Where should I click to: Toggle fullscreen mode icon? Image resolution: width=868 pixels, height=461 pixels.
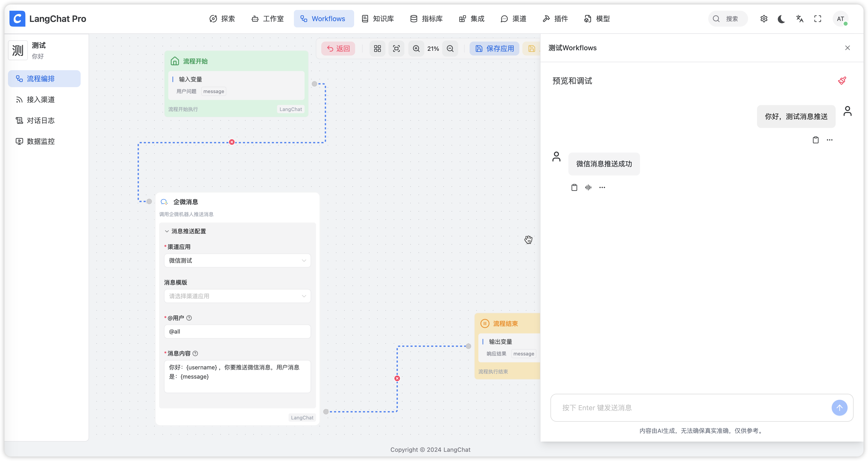coord(817,19)
